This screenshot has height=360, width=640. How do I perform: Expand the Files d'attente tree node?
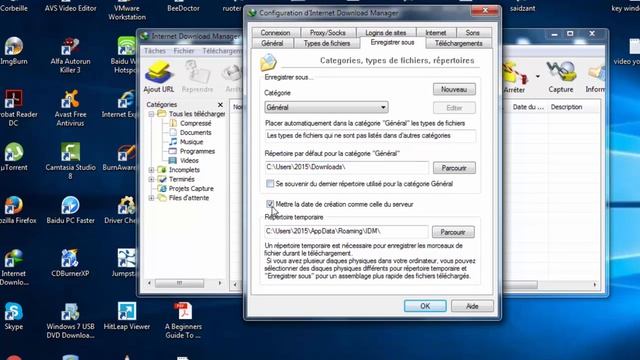coord(151,198)
